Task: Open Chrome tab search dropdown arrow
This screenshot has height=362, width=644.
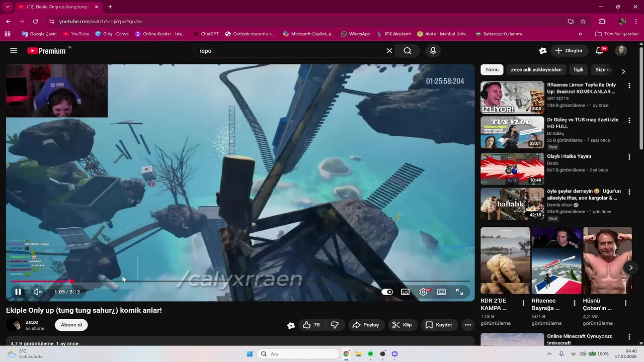Action: pyautogui.click(x=7, y=7)
